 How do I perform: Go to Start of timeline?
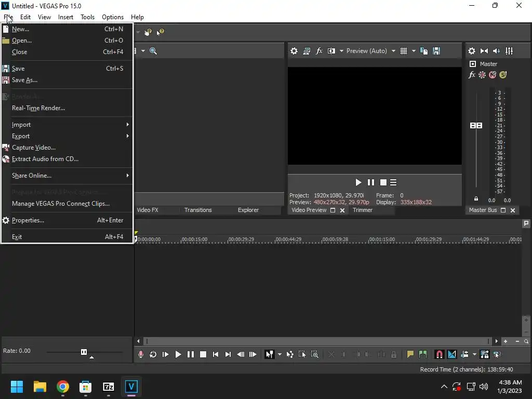[x=216, y=354]
